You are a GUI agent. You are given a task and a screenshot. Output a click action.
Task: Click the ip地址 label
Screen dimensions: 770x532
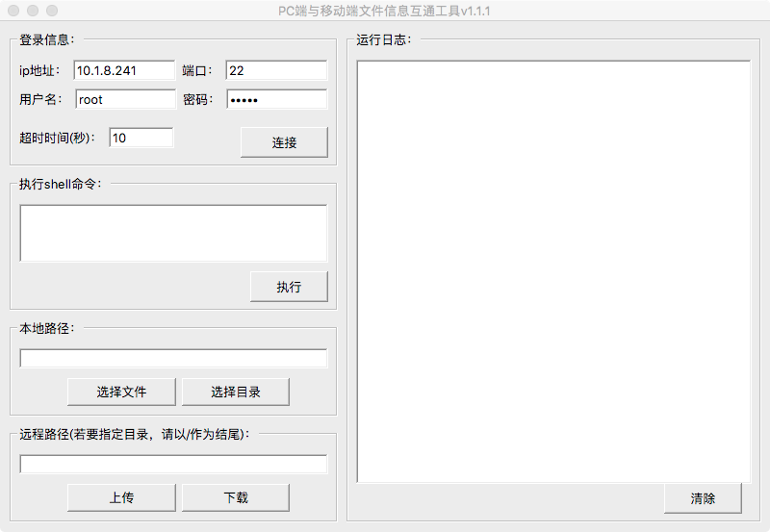click(x=39, y=70)
